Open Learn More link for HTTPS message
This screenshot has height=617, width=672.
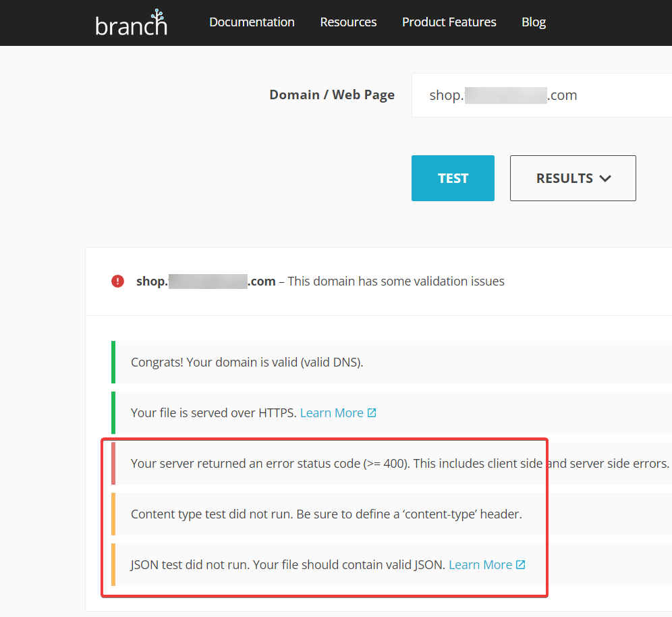pyautogui.click(x=332, y=413)
